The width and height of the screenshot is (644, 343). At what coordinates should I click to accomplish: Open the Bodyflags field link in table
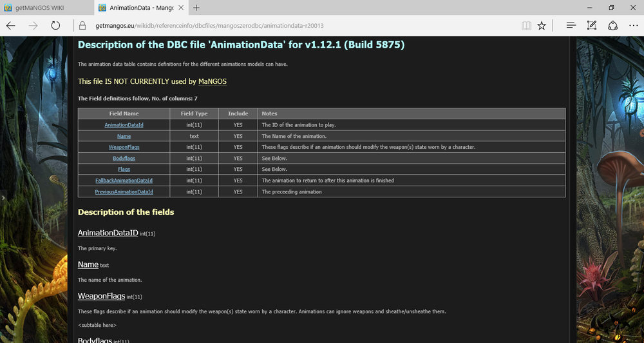[124, 159]
